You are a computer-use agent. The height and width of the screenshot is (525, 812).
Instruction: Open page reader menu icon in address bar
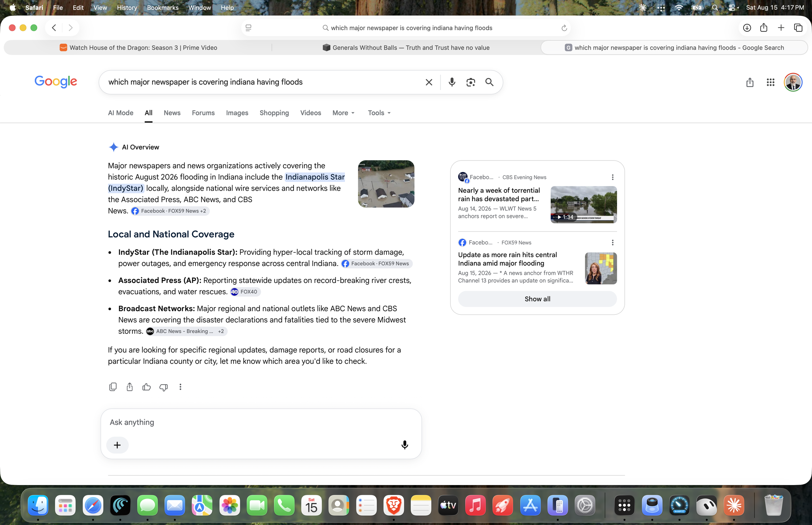pos(248,28)
